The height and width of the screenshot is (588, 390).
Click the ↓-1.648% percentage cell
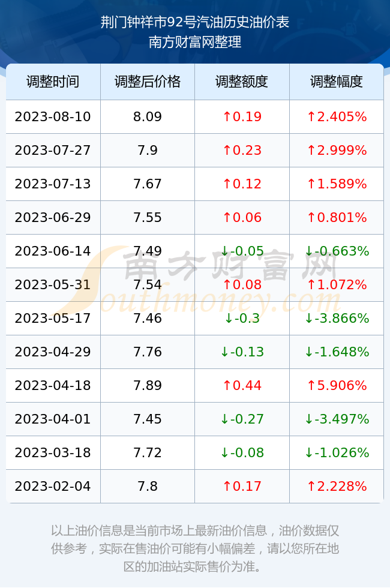pos(337,352)
